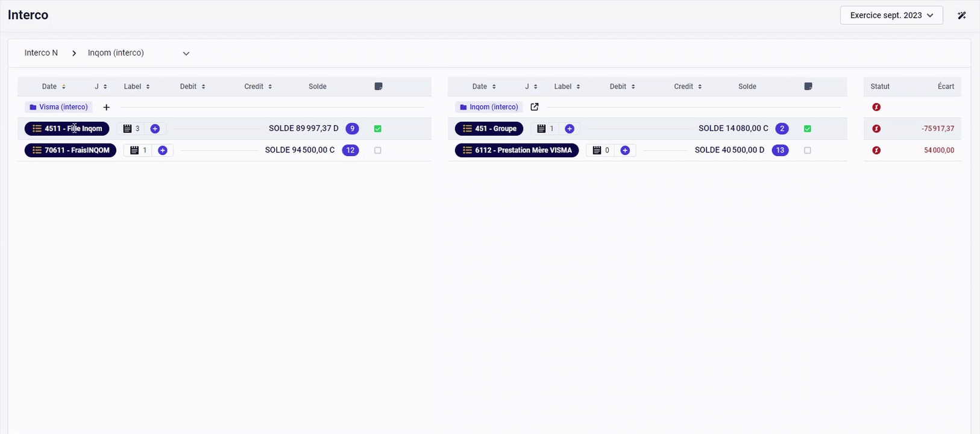Uncheck the 4511 - Fille Inqom checkbox
The height and width of the screenshot is (434, 980).
coord(378,129)
